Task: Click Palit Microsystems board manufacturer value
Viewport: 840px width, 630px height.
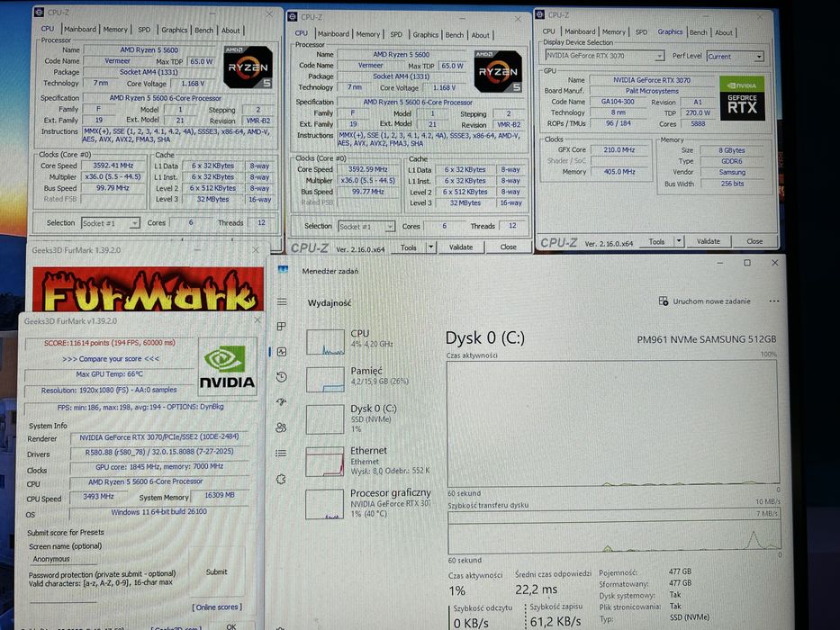Action: tap(652, 91)
